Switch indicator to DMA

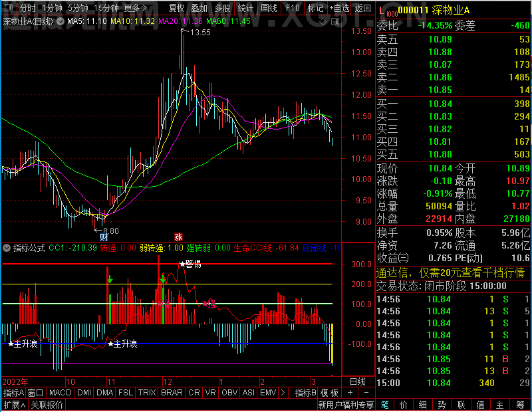click(104, 393)
